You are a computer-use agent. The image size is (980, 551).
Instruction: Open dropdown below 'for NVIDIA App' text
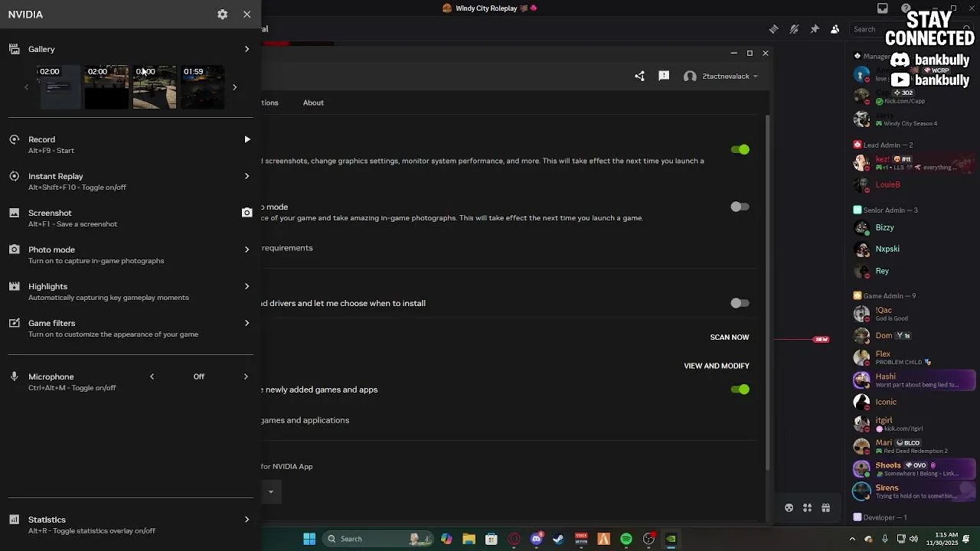271,491
